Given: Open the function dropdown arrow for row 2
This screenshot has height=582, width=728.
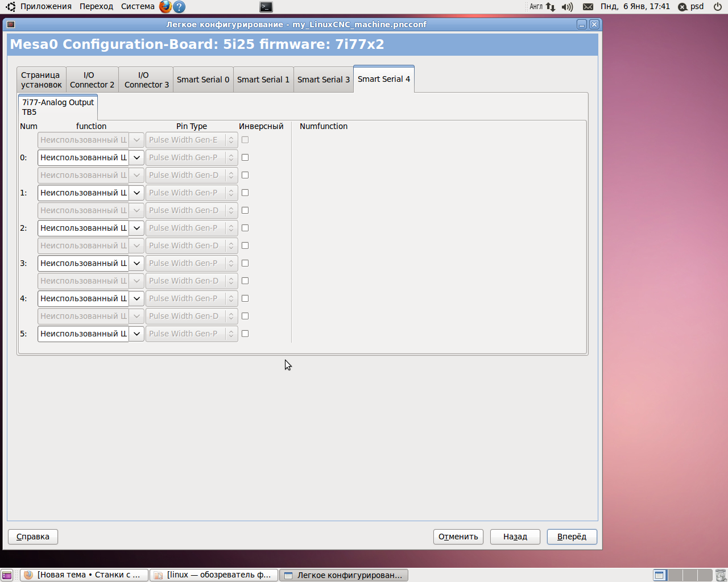Looking at the screenshot, I should click(136, 228).
